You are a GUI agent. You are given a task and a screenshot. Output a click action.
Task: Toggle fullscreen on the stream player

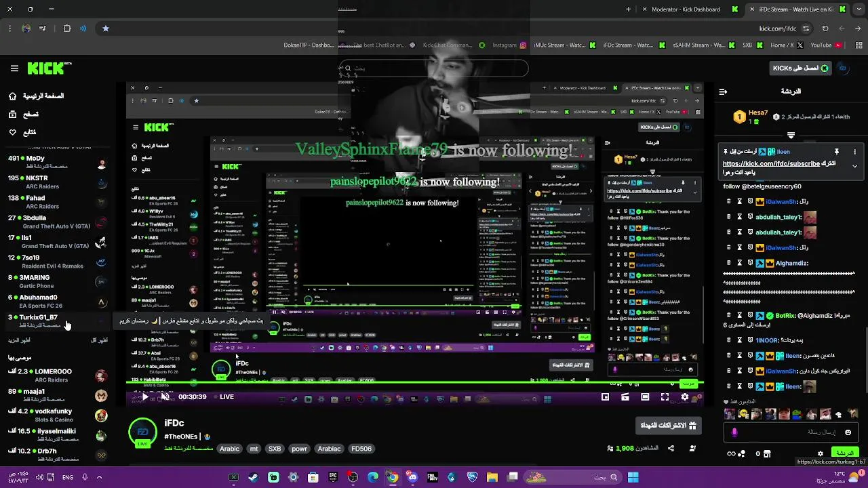pyautogui.click(x=665, y=397)
